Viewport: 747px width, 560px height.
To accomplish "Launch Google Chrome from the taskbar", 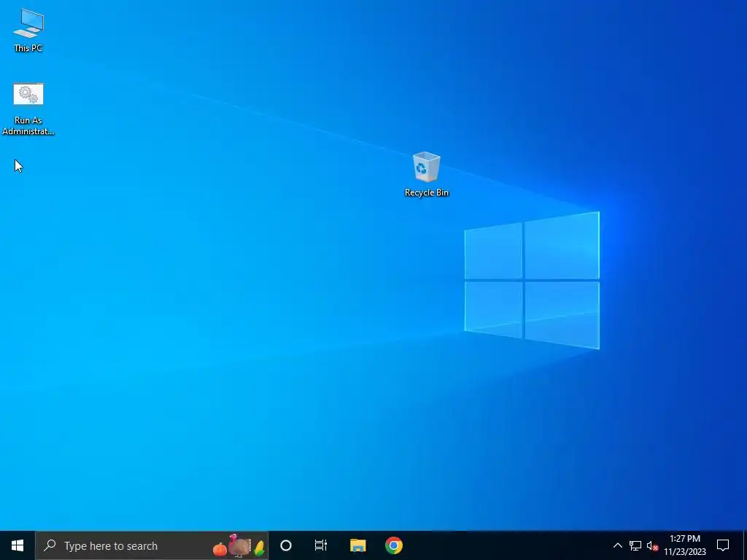I will click(394, 545).
